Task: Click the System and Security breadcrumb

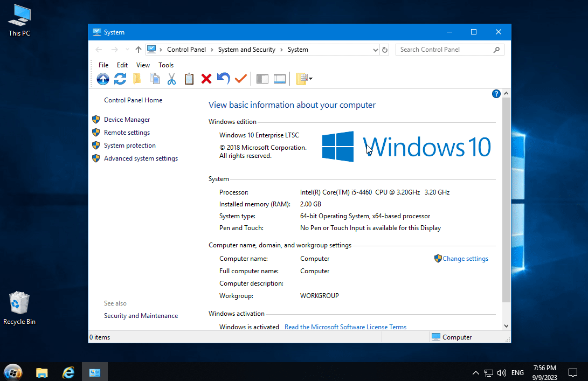Action: (247, 50)
